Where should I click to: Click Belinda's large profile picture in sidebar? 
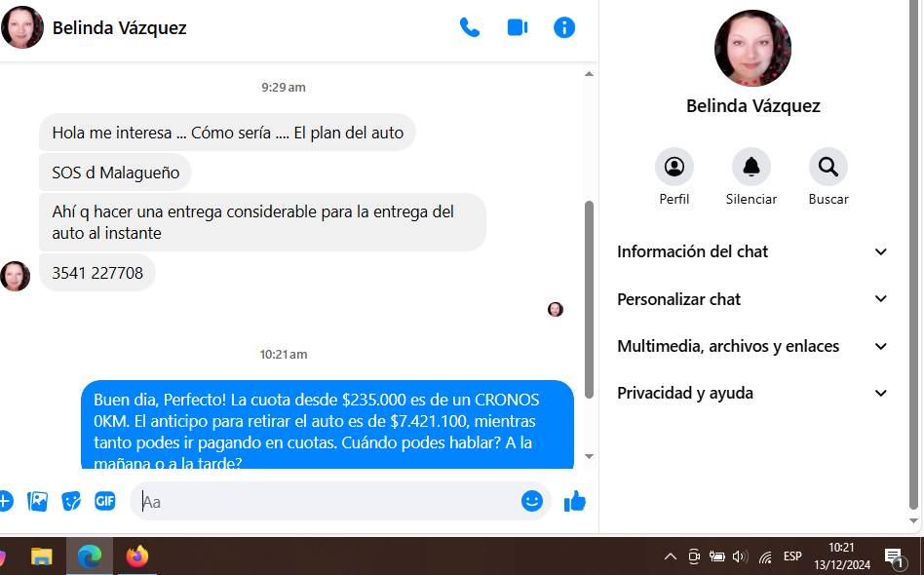pyautogui.click(x=752, y=49)
